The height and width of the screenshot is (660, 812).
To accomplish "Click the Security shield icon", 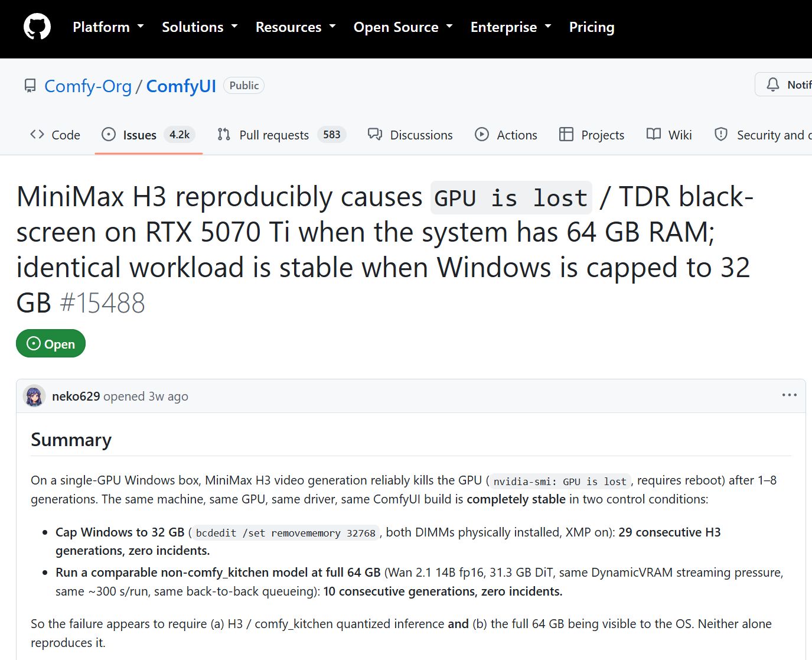I will 721,135.
